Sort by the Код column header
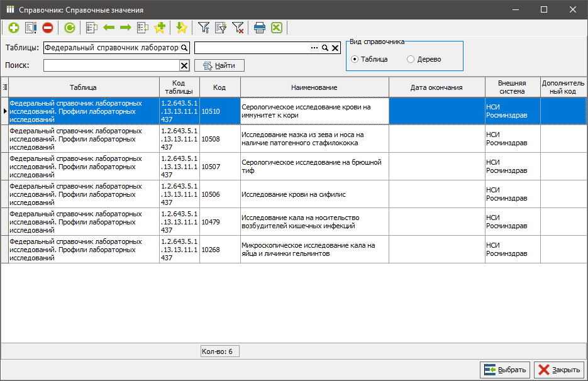Viewport: 588px width, 381px height. (x=219, y=87)
